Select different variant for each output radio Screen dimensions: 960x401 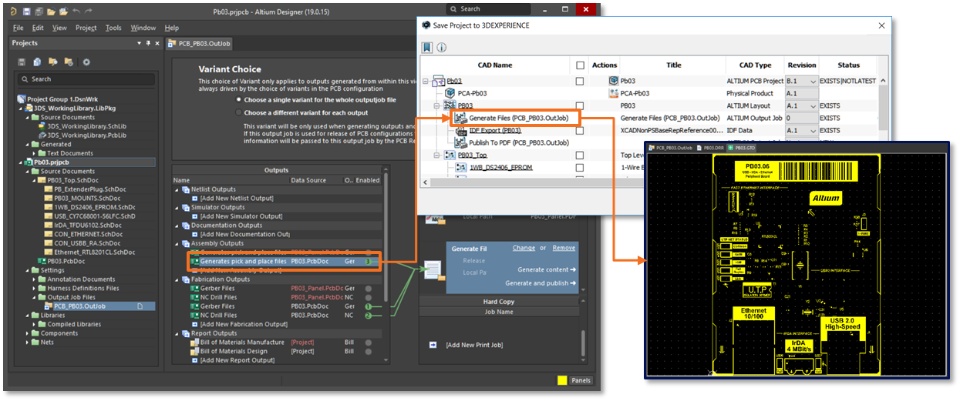click(x=238, y=113)
